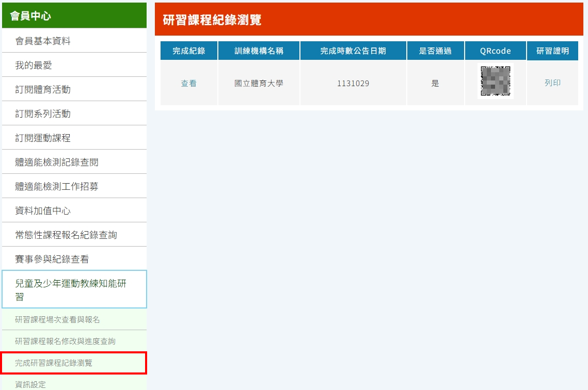Open 資訊設定 submenu item

pos(74,384)
